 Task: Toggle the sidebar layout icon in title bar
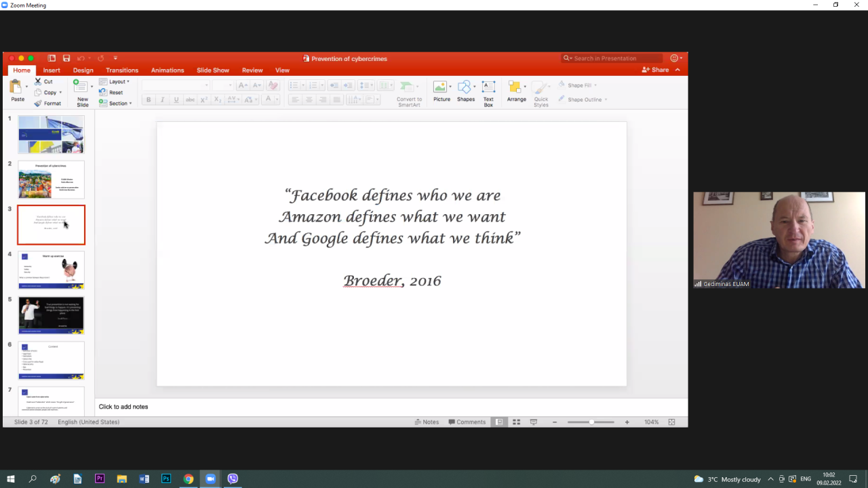point(52,58)
